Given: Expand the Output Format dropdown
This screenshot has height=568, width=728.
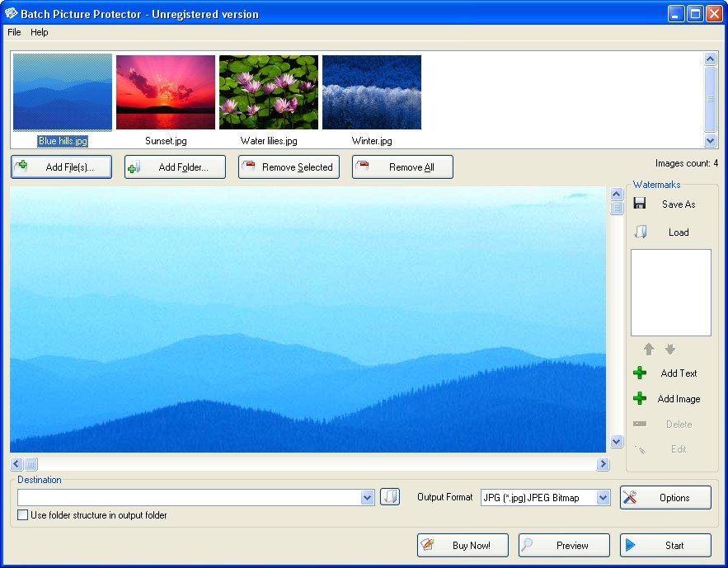Looking at the screenshot, I should 603,498.
